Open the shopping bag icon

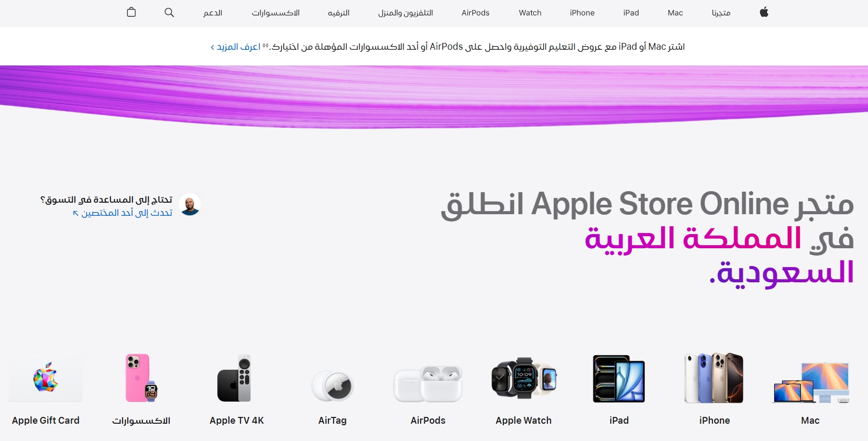[x=131, y=12]
